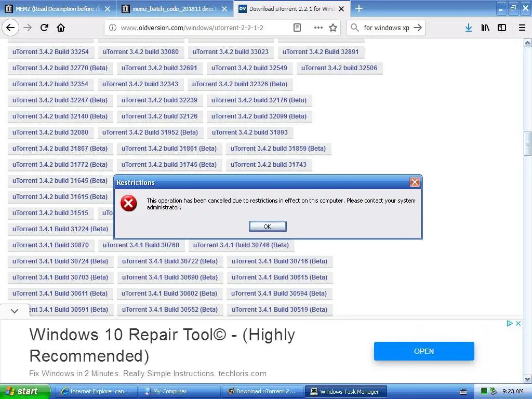
Task: Open uTorrent 3.4.2 Build 31952 (Beta)
Action: tap(150, 132)
